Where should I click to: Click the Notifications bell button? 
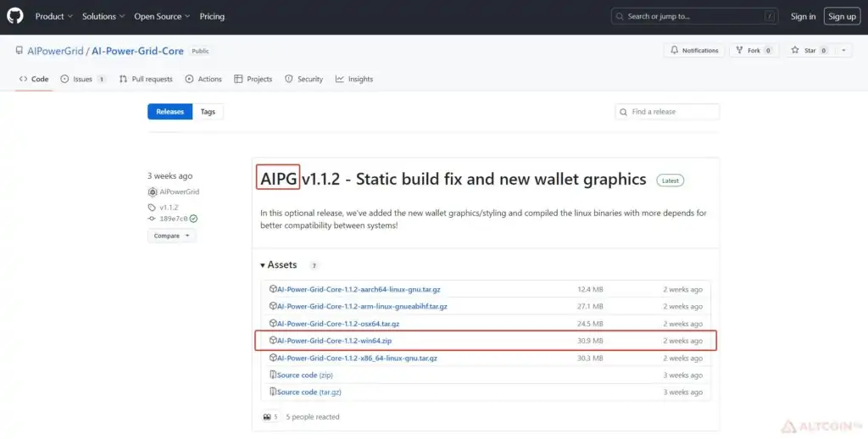point(694,50)
